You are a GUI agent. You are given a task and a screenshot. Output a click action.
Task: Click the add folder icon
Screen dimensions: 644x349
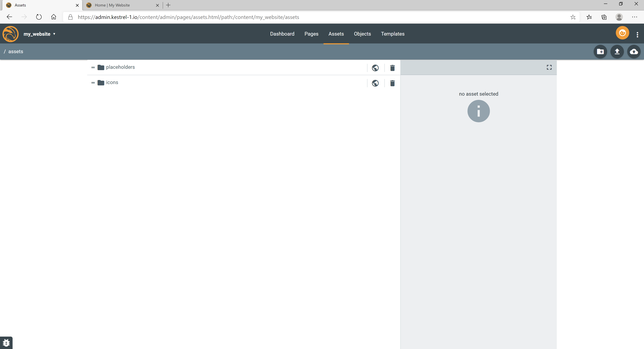tap(600, 52)
